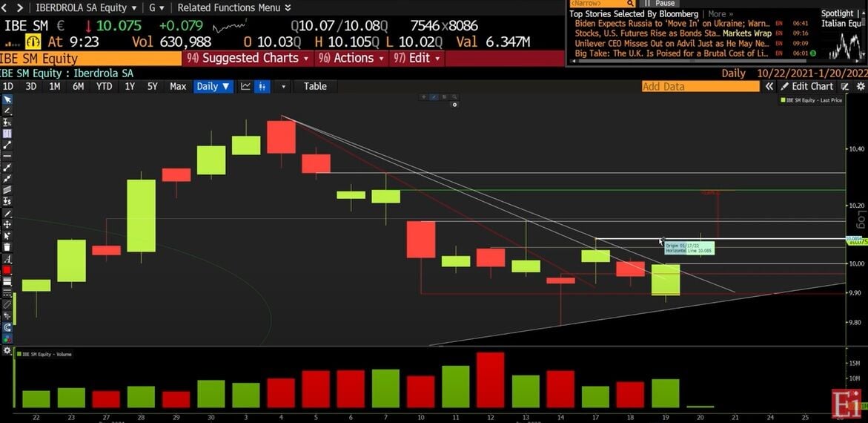The width and height of the screenshot is (868, 423).
Task: Open the Biden Expects Russia headline
Action: 672,23
